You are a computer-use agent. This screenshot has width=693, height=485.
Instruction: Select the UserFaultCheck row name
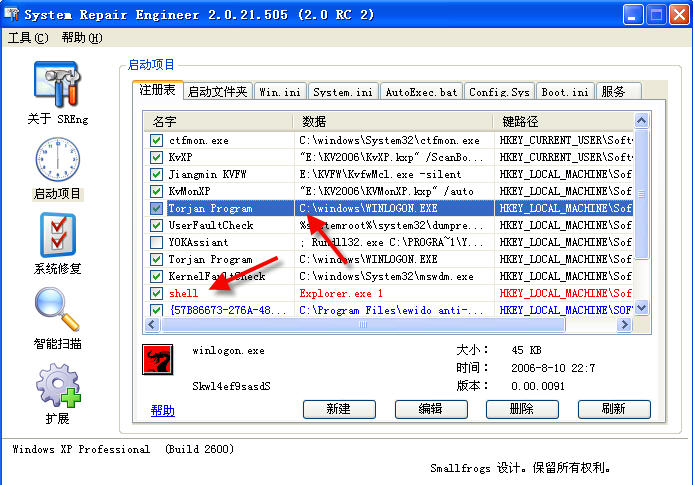[210, 225]
